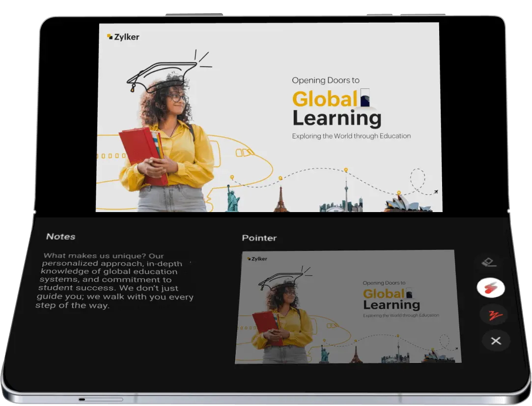The image size is (532, 406).
Task: Click the graduation cap doodle on main slide
Action: pos(162,74)
